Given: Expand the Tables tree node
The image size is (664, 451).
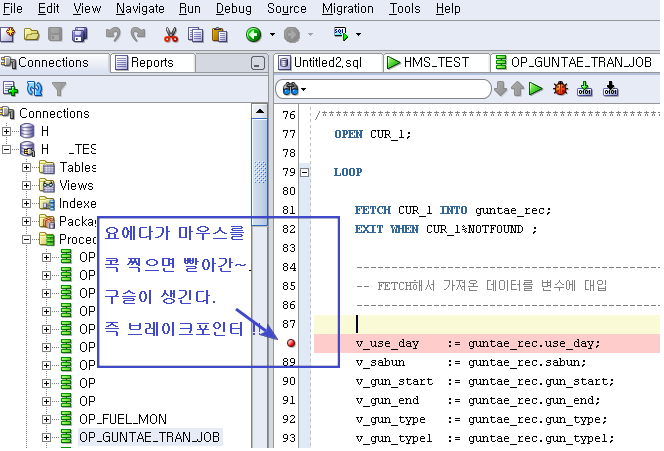Looking at the screenshot, I should point(27,167).
